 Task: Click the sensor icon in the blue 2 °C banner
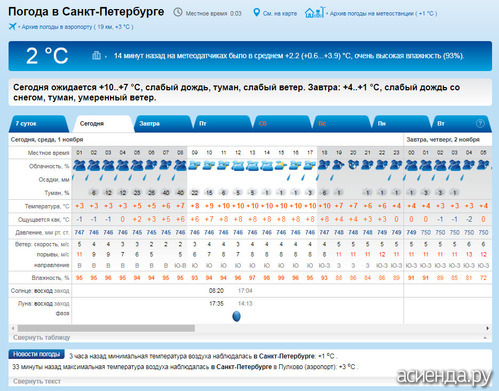96,55
